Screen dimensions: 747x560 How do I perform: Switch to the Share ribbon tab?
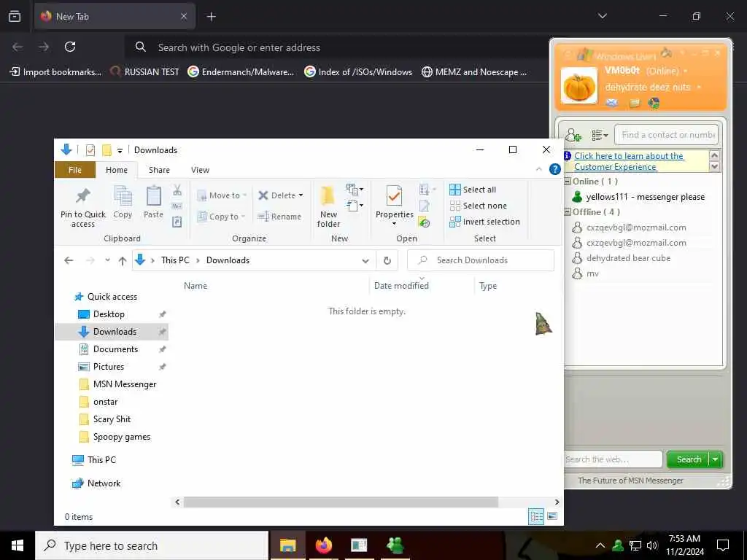pos(159,170)
